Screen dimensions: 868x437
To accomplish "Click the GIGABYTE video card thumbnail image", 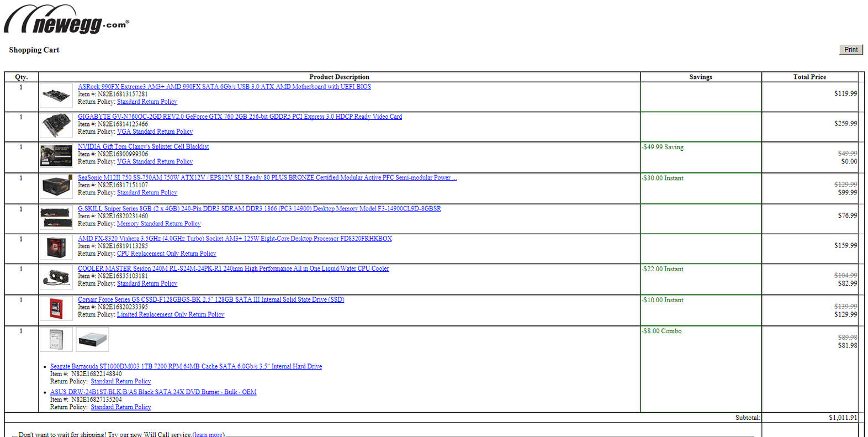I will point(56,126).
